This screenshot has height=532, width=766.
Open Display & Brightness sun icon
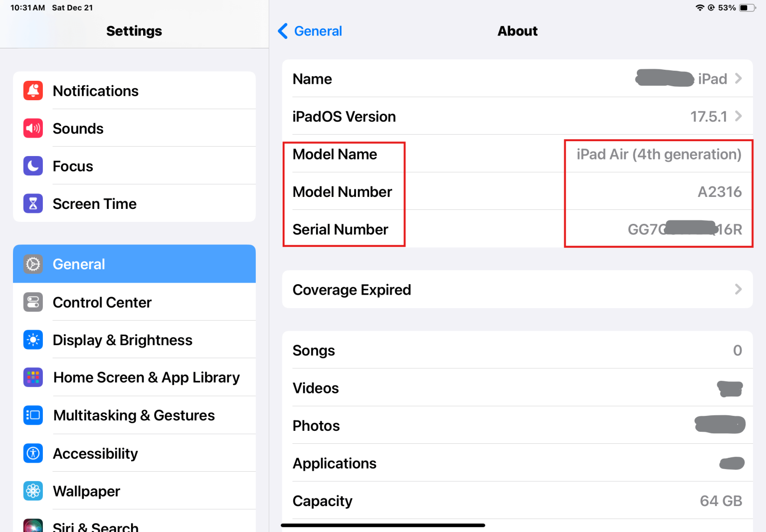(x=32, y=340)
